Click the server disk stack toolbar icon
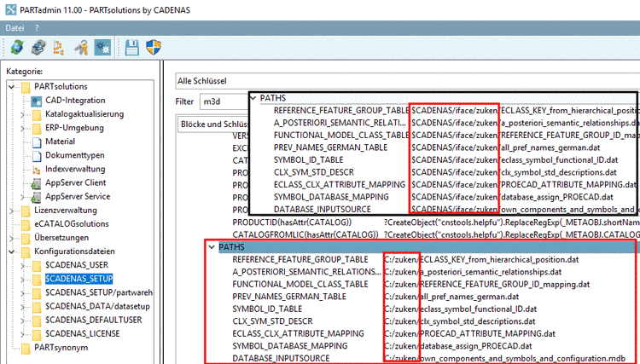This screenshot has height=364, width=640. point(38,48)
